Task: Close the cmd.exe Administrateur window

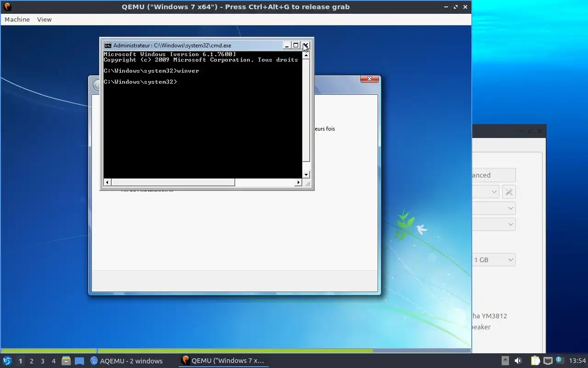Action: click(305, 46)
